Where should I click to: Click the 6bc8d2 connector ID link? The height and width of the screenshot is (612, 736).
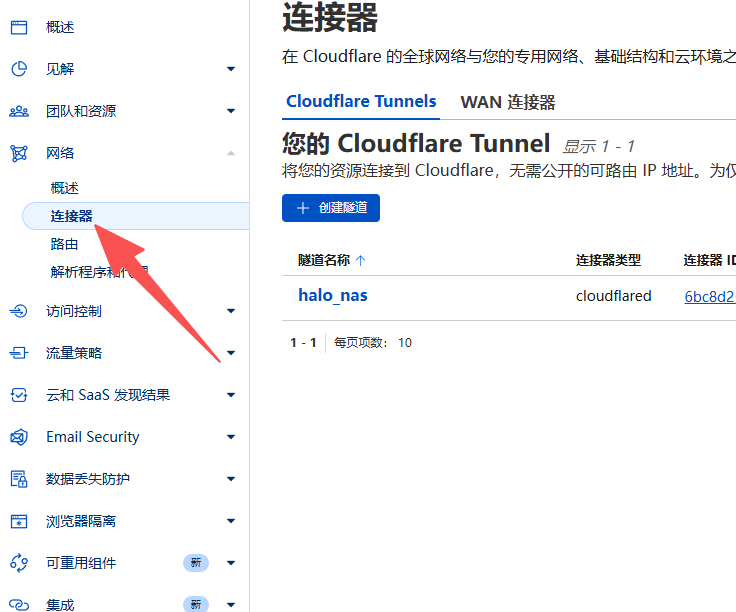709,296
